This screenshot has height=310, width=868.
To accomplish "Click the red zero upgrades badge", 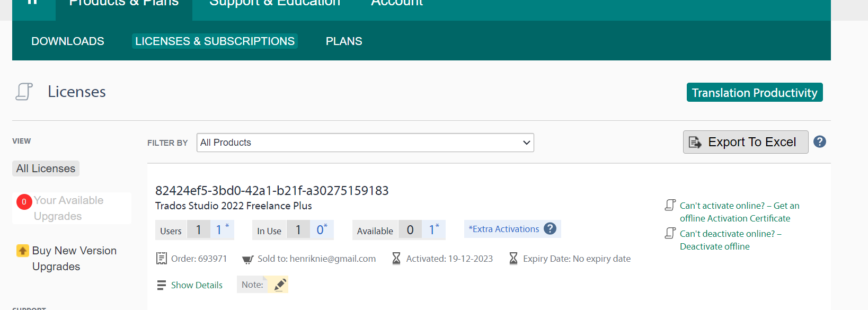I will coord(24,202).
